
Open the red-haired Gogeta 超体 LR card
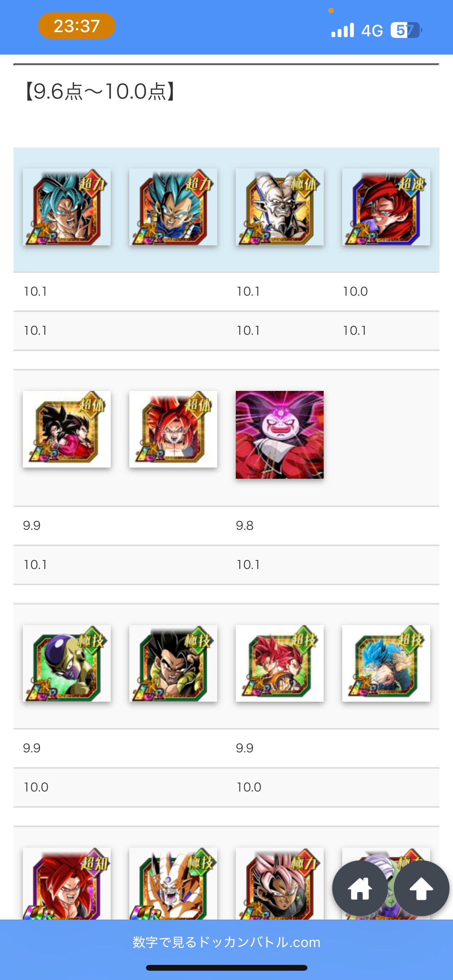pos(173,429)
